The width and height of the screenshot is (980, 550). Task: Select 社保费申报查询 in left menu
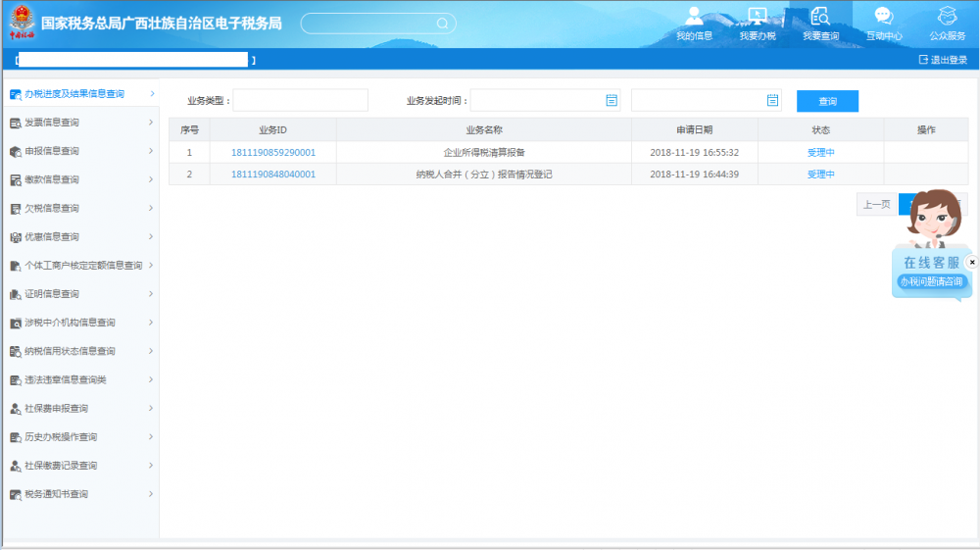[78, 409]
